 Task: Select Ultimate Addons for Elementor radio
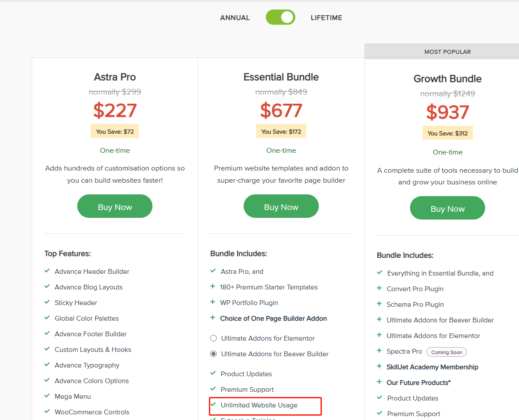(213, 338)
